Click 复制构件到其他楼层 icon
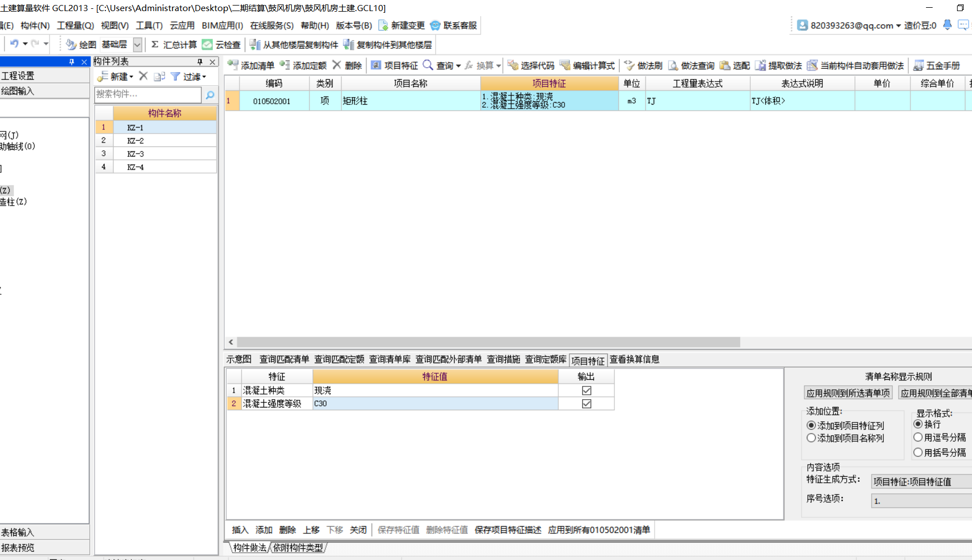 [x=349, y=44]
